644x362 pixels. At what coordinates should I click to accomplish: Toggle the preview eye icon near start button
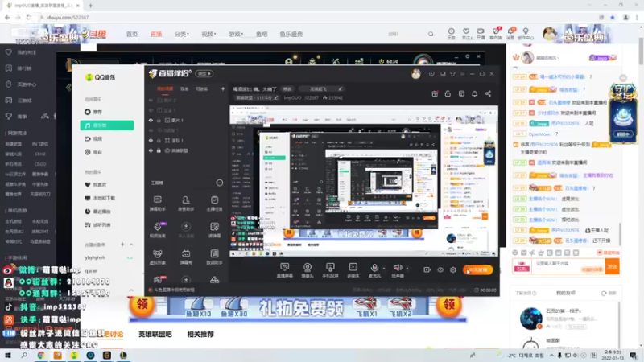click(440, 270)
